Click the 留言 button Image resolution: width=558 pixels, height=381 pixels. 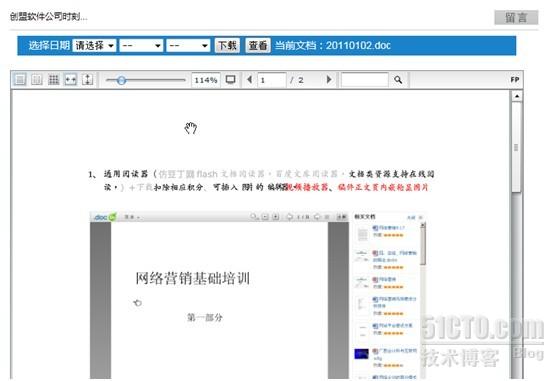point(516,17)
